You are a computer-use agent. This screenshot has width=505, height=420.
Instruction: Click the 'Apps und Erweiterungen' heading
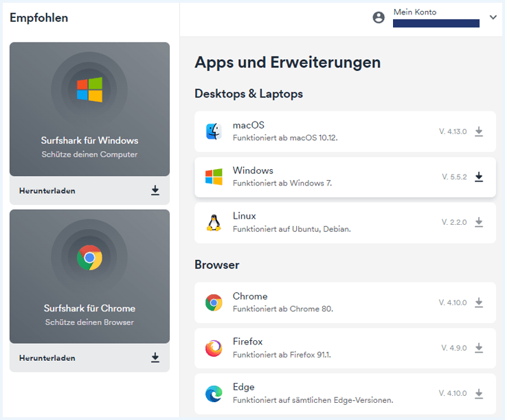(288, 63)
